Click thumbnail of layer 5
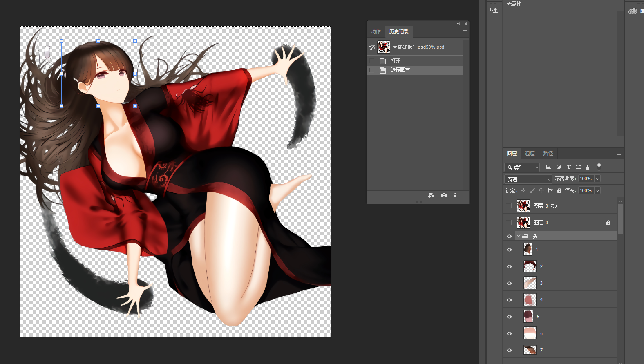 pyautogui.click(x=528, y=316)
